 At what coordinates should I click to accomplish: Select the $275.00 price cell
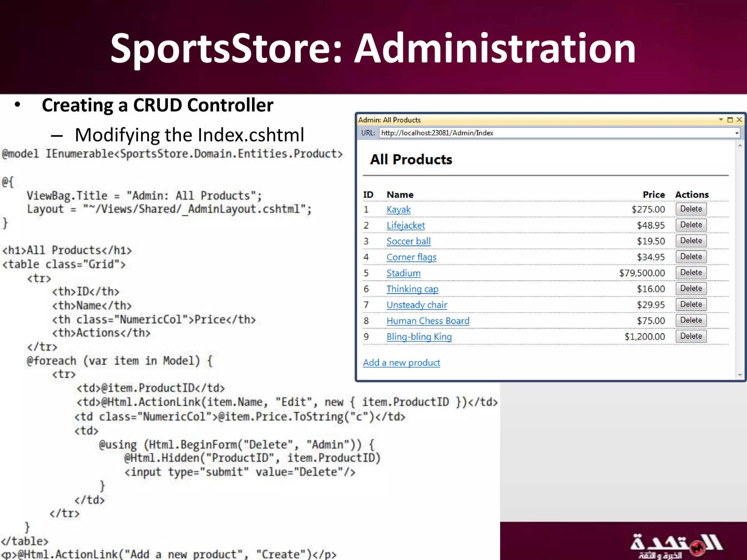[x=648, y=210]
